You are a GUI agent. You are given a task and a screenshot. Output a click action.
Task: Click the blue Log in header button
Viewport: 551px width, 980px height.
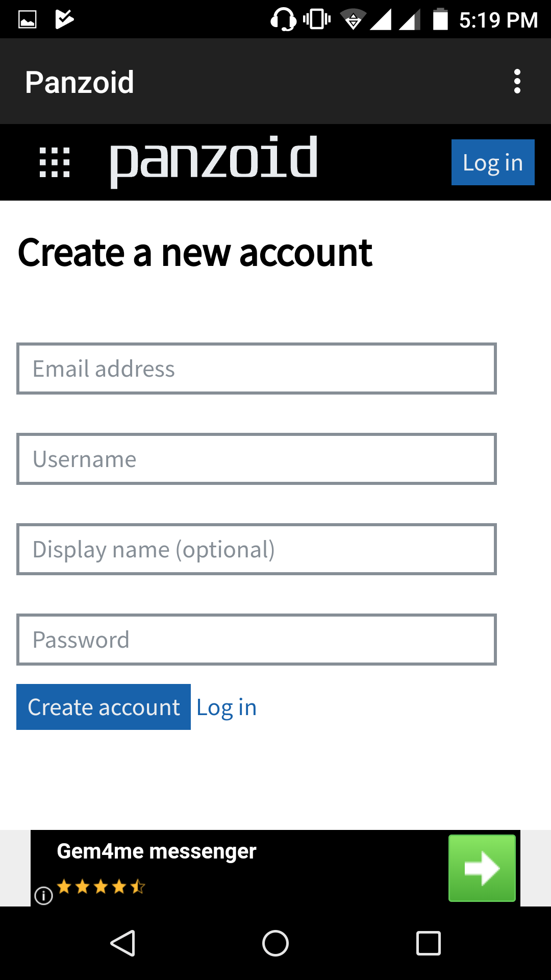tap(492, 162)
